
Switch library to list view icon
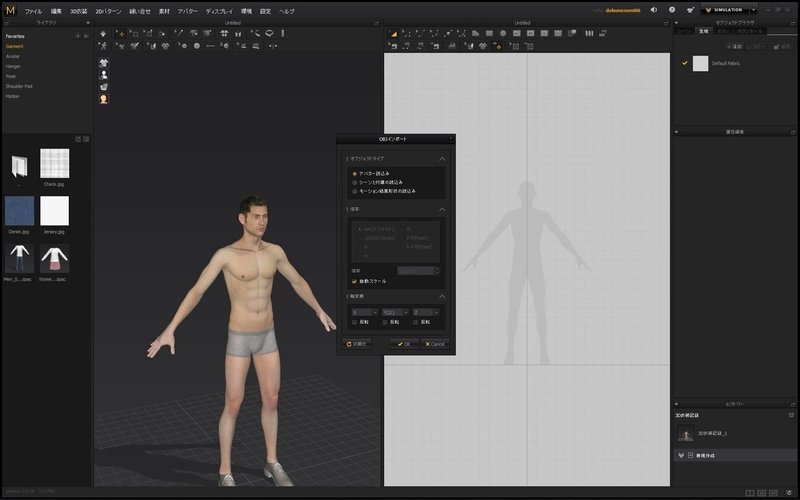click(x=86, y=139)
